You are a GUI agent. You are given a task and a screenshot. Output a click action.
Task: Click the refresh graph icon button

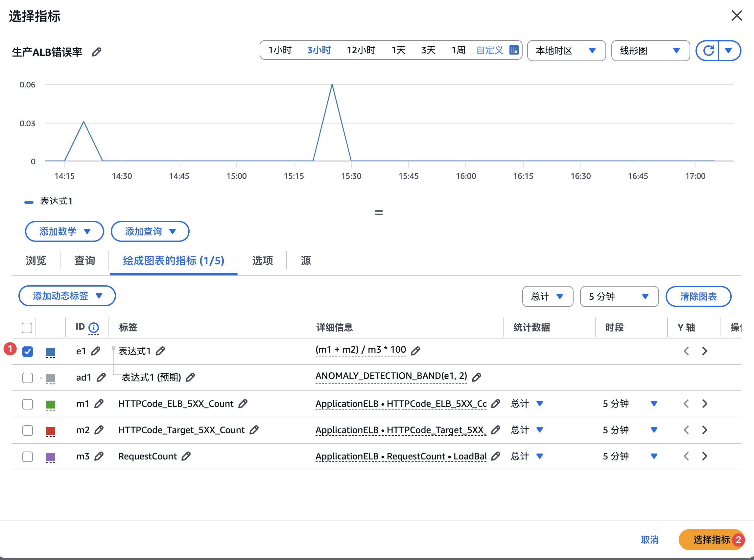coord(708,51)
